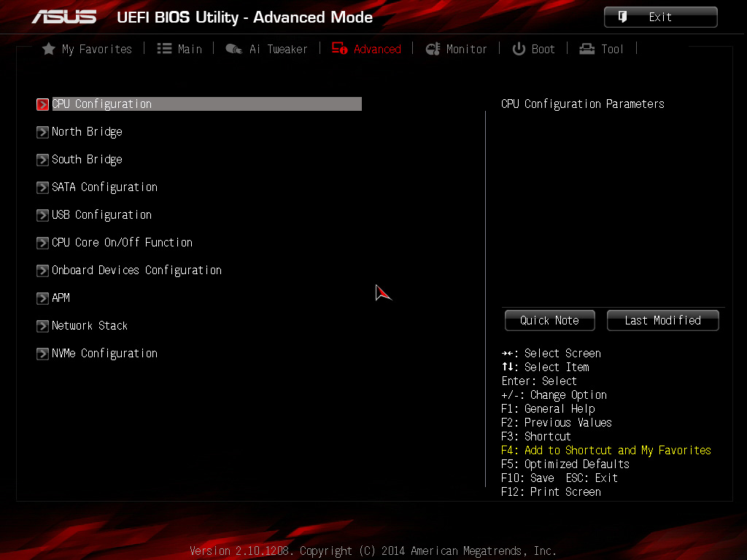The image size is (747, 560).
Task: Enter SATA Configuration
Action: [104, 187]
